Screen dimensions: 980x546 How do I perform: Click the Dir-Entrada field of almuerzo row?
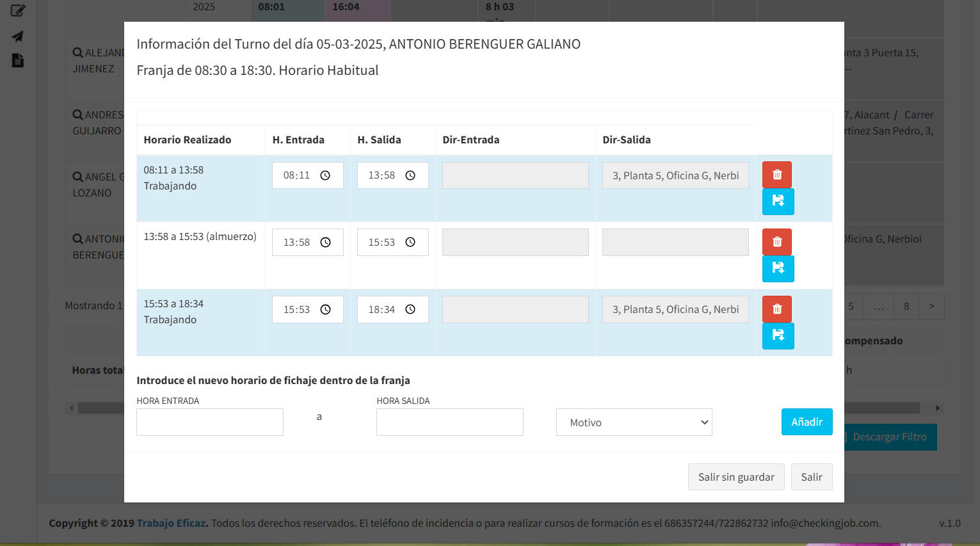tap(515, 243)
